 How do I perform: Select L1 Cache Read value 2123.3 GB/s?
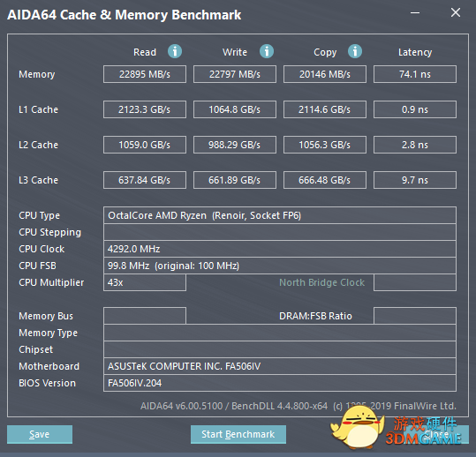(x=145, y=109)
